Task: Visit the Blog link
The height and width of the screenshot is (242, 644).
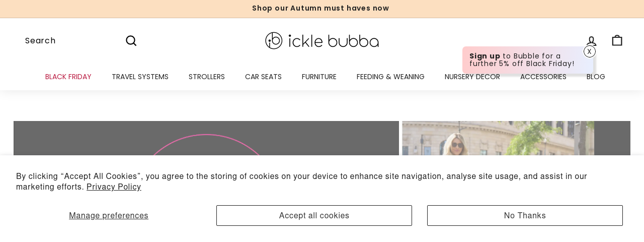Action: click(596, 77)
